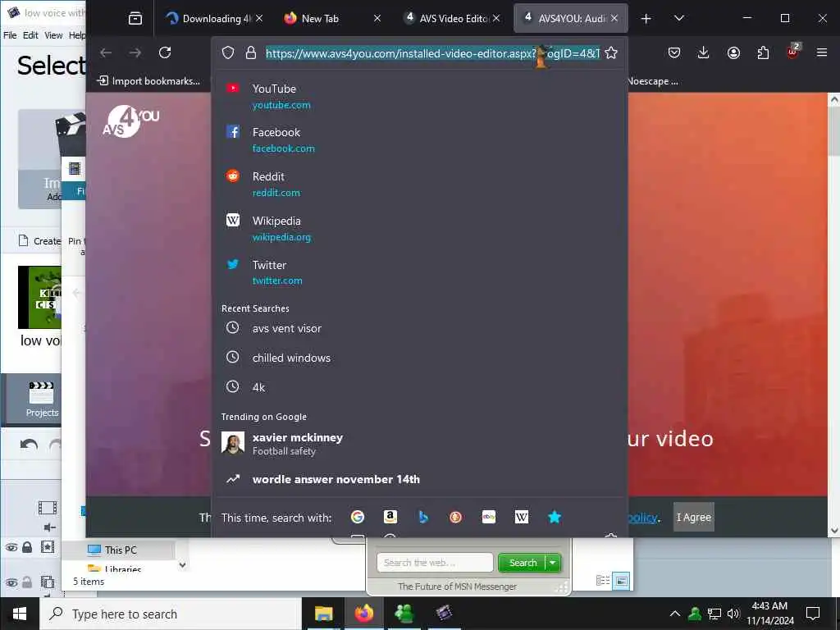Choose trending 'xavier mckinney' suggestion

[419, 444]
